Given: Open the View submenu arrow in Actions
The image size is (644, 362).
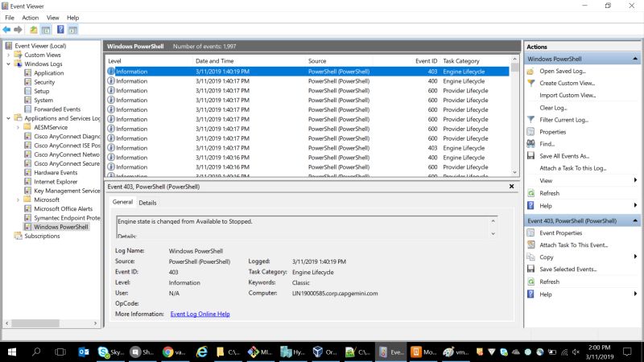Looking at the screenshot, I should [635, 180].
